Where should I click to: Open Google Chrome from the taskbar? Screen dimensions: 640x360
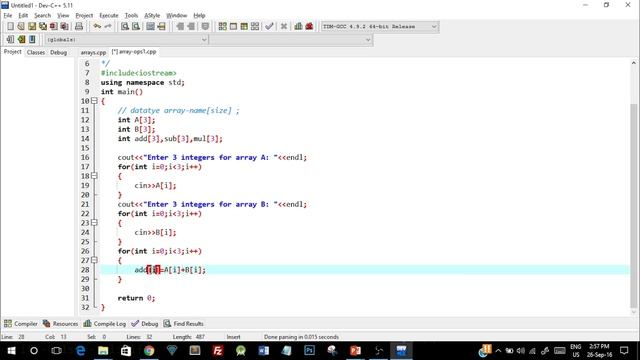tap(149, 351)
